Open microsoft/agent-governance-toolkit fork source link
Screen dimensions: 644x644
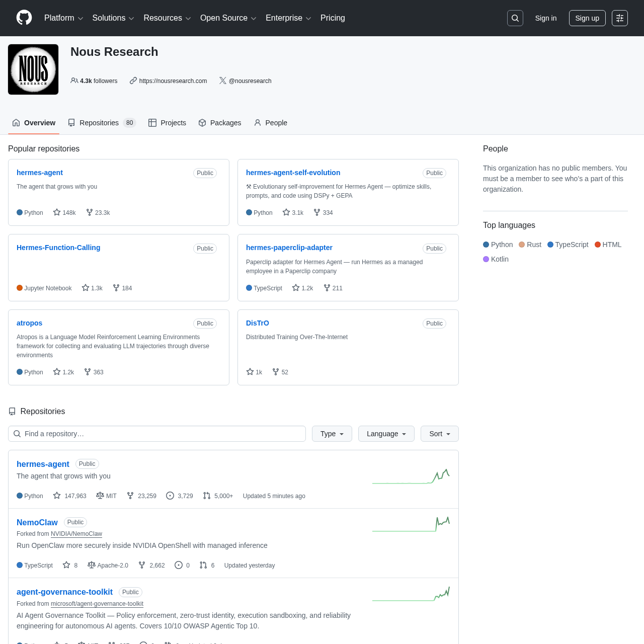click(97, 604)
